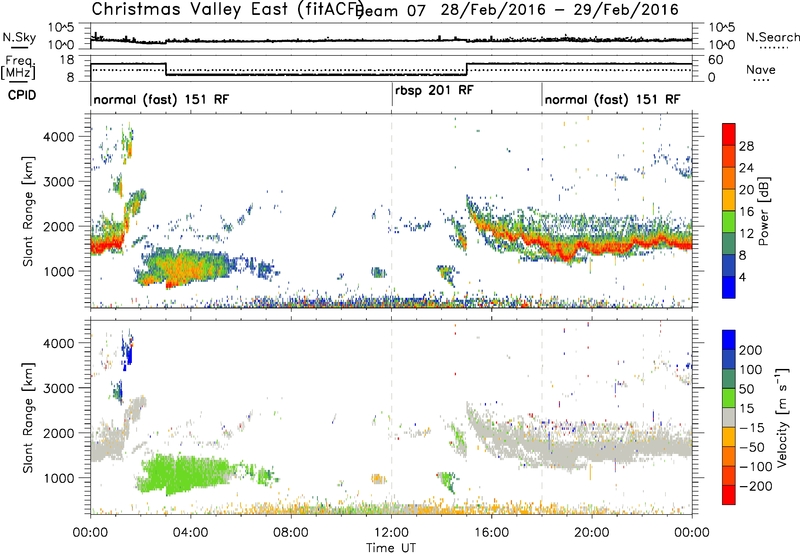Click the "Slant Range [km]" label of velocity panel
The width and height of the screenshot is (800, 554).
coord(28,417)
